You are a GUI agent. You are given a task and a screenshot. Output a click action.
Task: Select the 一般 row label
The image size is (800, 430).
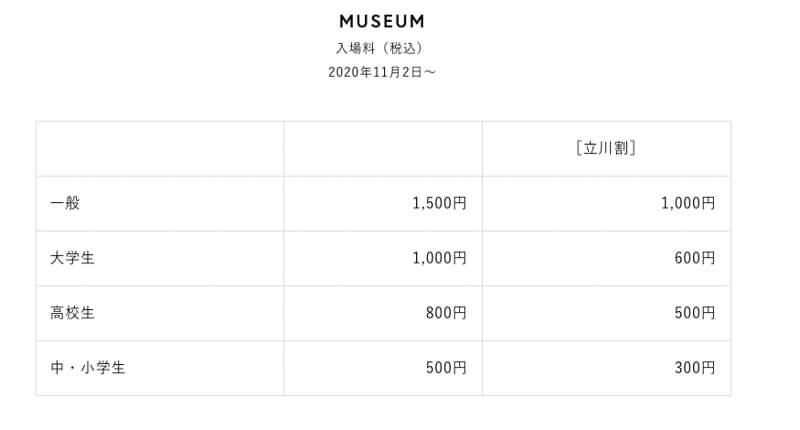click(64, 204)
